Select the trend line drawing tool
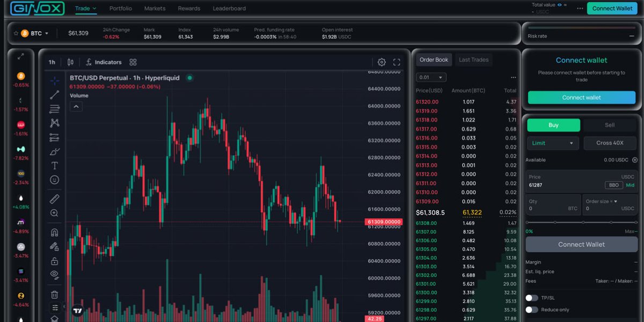 click(x=55, y=94)
